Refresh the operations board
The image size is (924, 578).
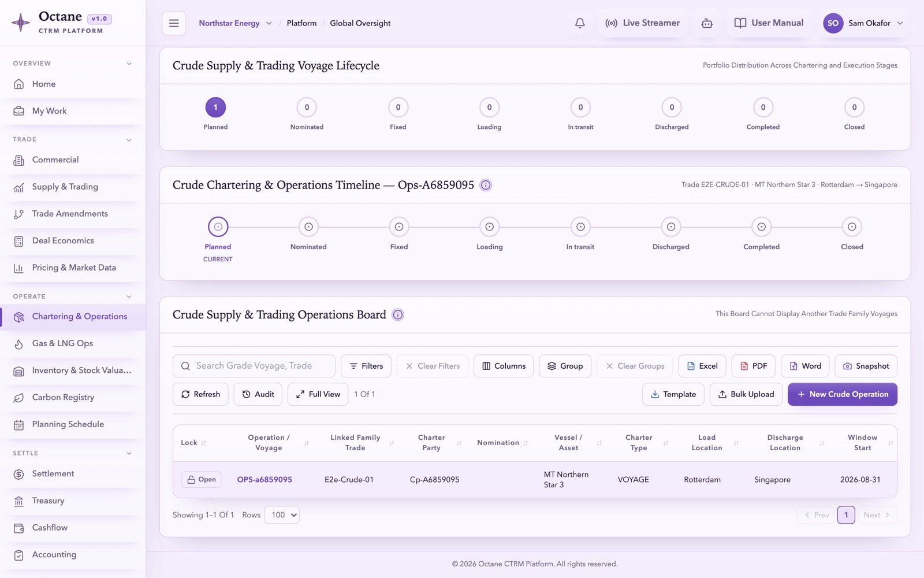200,394
